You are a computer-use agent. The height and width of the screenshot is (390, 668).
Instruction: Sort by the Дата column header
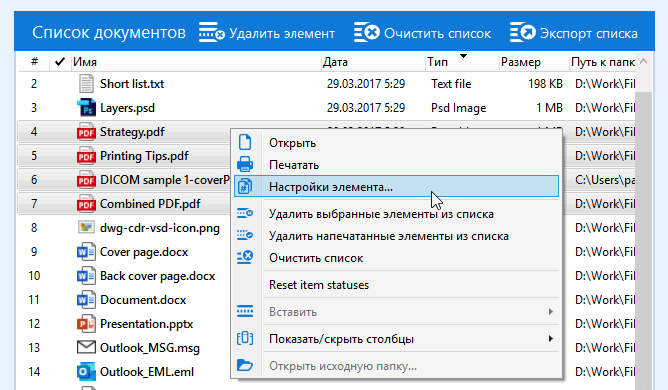pos(373,62)
